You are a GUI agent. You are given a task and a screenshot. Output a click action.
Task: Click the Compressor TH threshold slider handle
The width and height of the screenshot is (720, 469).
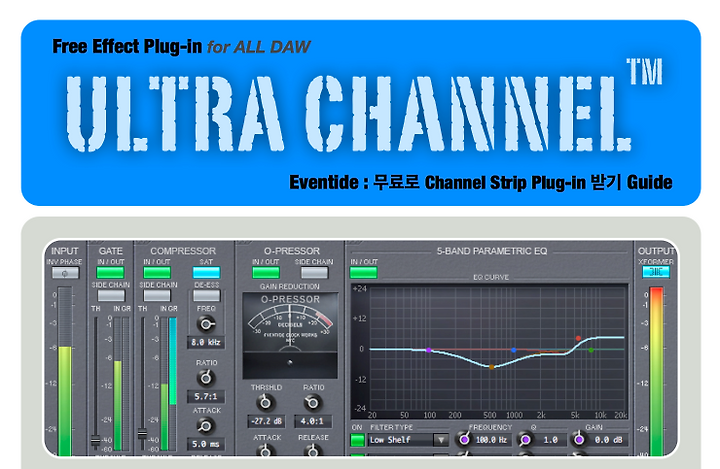pyautogui.click(x=142, y=433)
